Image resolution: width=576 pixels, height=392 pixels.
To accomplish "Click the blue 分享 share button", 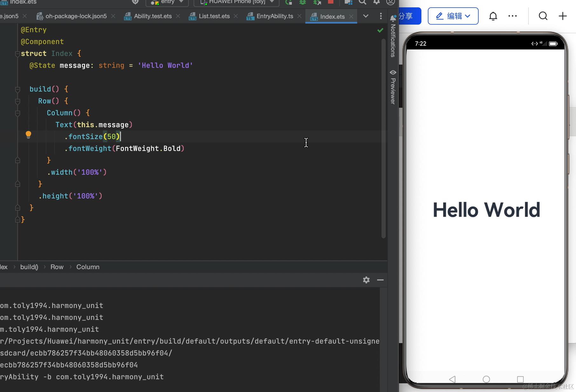I will pos(410,16).
